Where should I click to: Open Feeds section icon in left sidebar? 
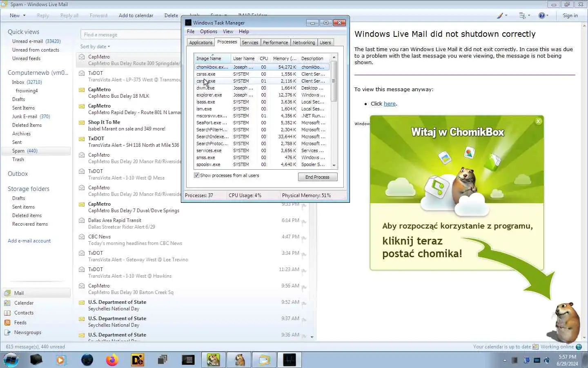7,323
